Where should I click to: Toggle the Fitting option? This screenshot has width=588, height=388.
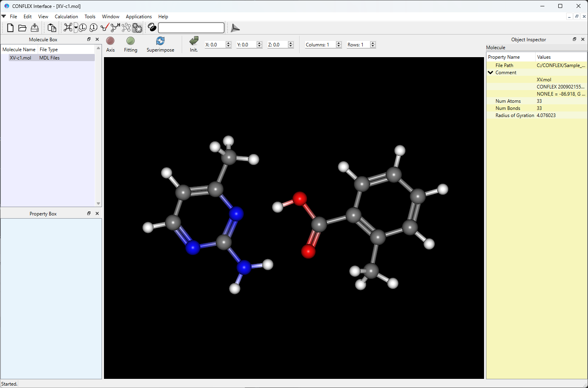coord(131,44)
